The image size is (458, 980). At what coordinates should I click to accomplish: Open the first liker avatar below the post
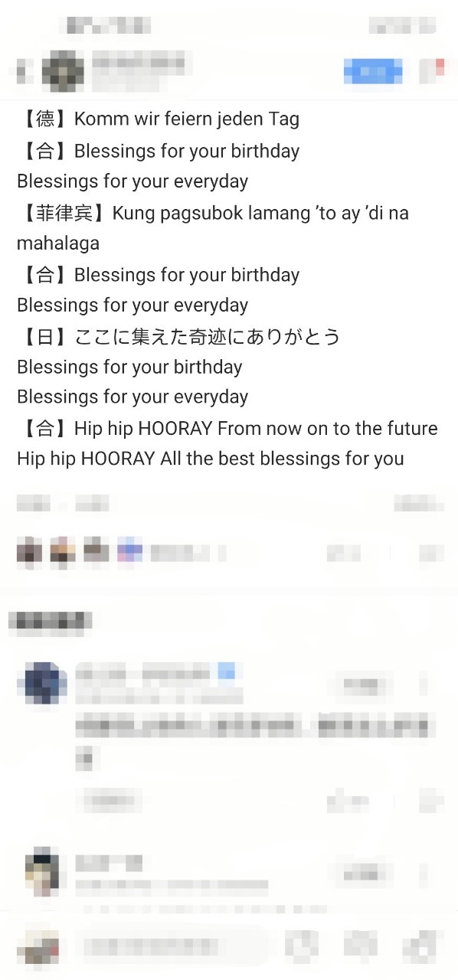tap(29, 551)
